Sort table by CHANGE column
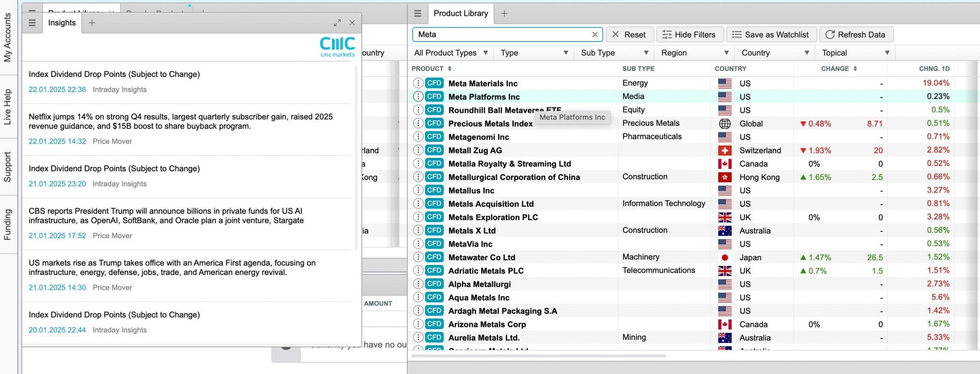 point(839,69)
